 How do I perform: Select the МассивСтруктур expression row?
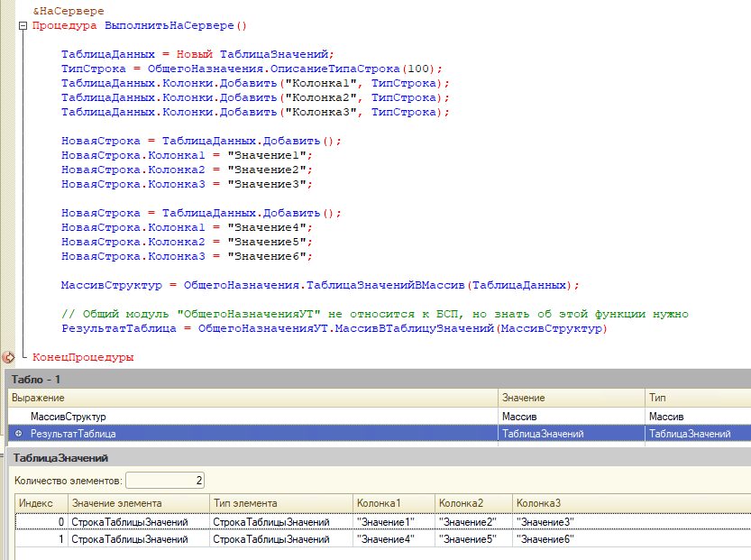[69, 417]
